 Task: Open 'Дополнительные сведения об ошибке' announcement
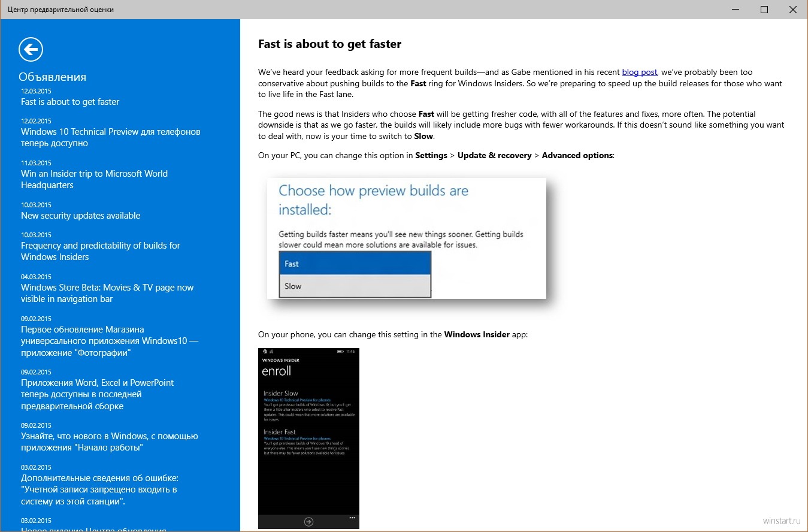pyautogui.click(x=100, y=489)
